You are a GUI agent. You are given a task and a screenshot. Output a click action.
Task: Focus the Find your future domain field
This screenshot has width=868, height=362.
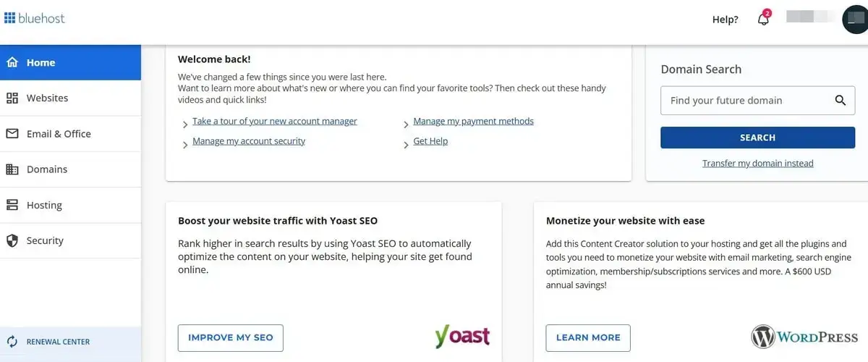coord(746,101)
